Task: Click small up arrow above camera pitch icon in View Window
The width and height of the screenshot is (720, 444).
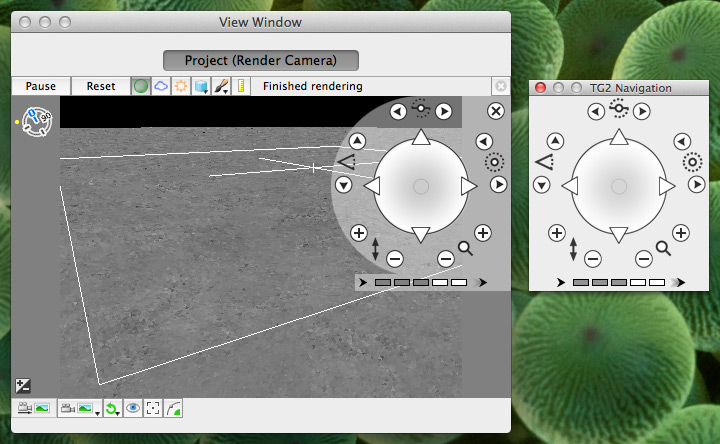Action: tap(357, 141)
